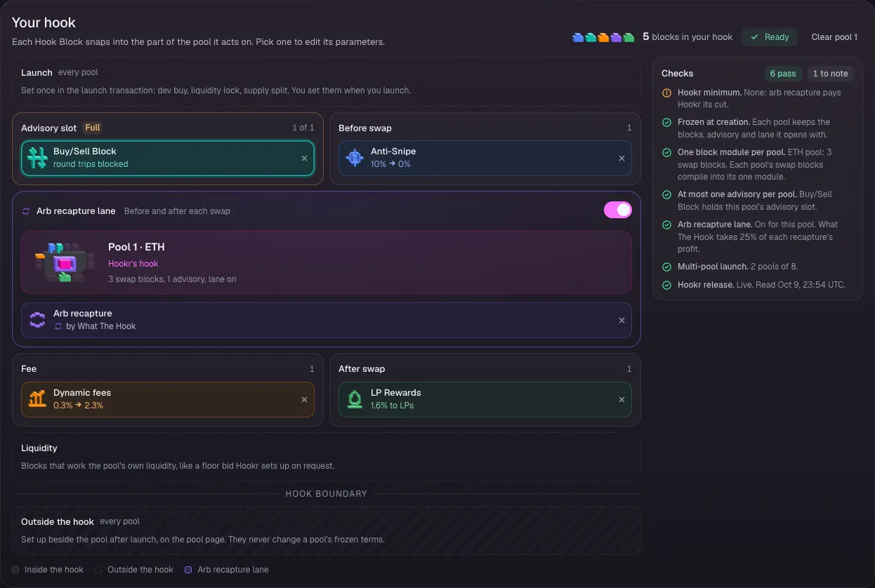The width and height of the screenshot is (875, 588).
Task: Click the '5 blocks in your hook' text
Action: click(x=687, y=37)
